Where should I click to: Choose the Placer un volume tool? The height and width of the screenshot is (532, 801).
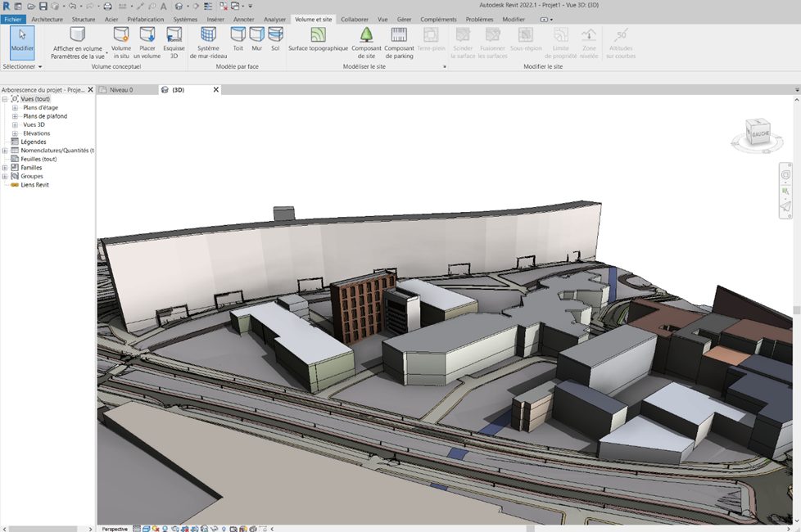[x=147, y=40]
